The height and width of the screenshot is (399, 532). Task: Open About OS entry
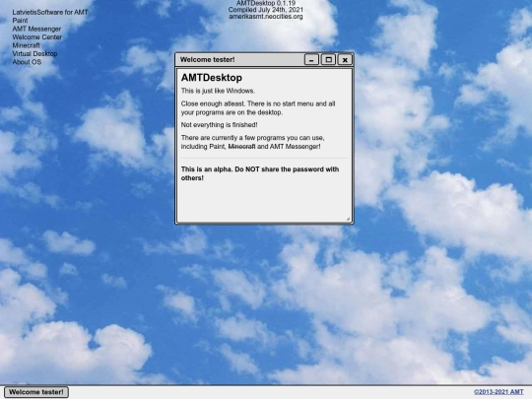(x=27, y=62)
